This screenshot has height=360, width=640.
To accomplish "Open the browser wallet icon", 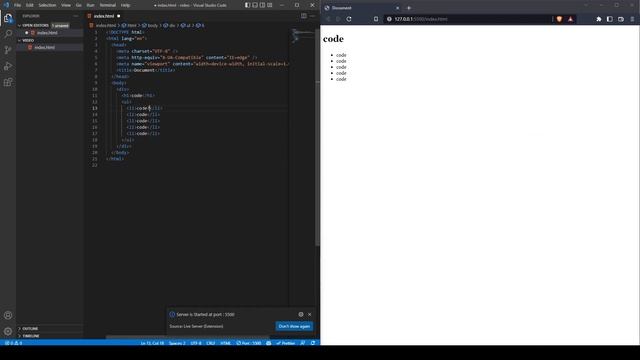I will pyautogui.click(x=621, y=19).
